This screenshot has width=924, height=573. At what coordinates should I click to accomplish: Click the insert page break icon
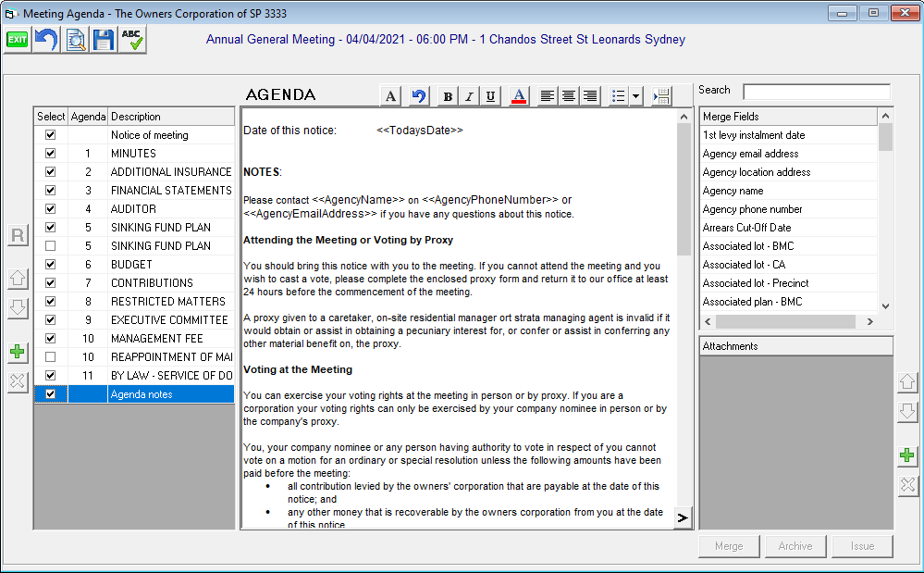pyautogui.click(x=661, y=96)
